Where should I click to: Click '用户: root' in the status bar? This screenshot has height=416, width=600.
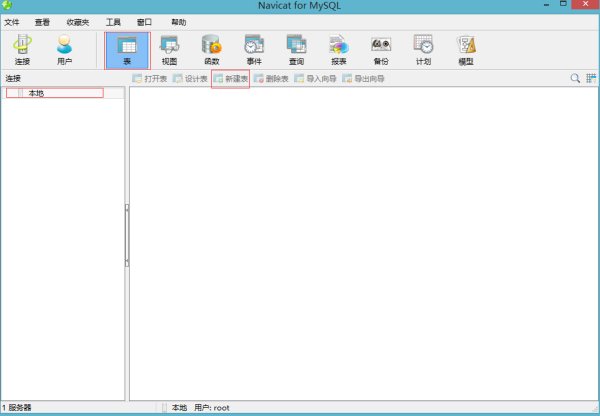[x=212, y=408]
